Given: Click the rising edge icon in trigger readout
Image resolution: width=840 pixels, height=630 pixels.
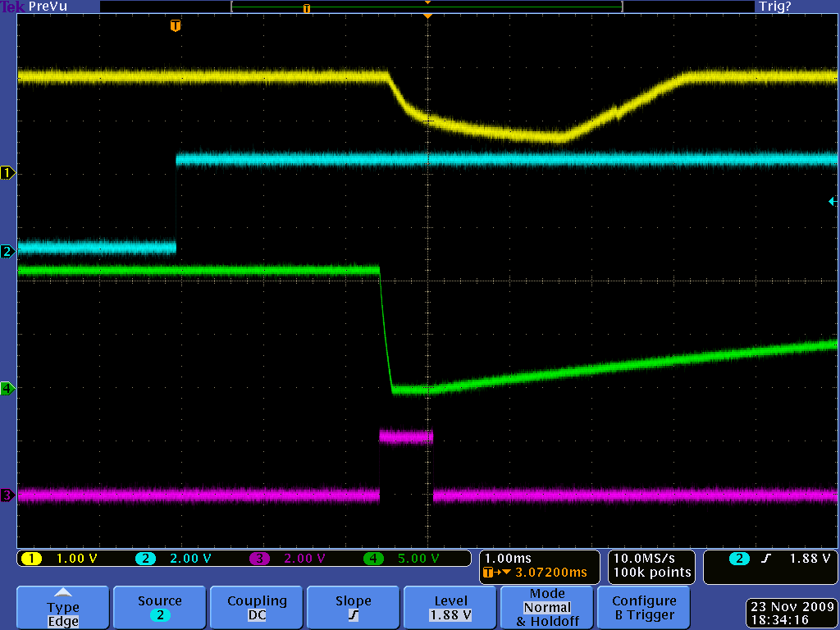Looking at the screenshot, I should point(767,559).
